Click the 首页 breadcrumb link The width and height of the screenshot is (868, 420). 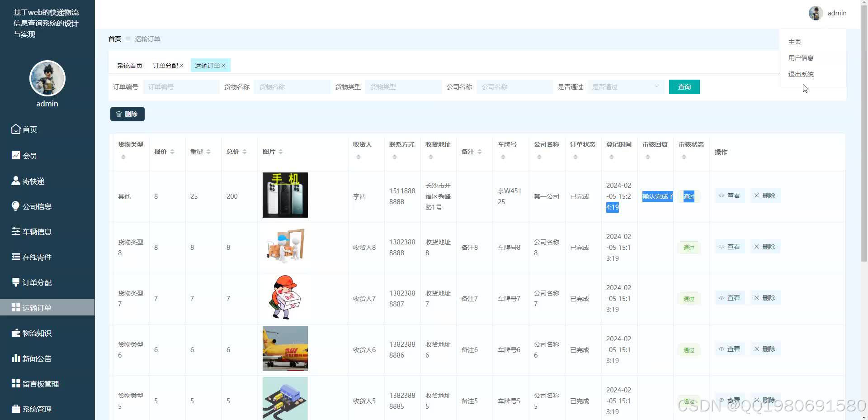point(115,39)
